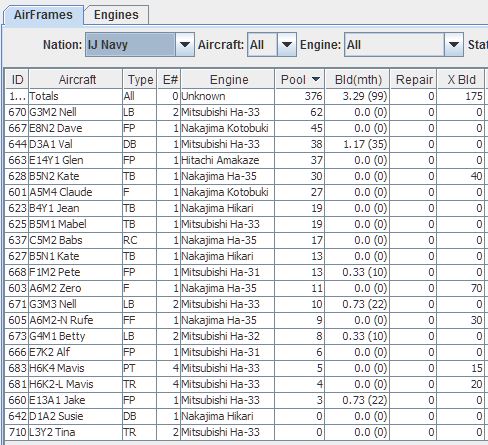Select the Totals row
The height and width of the screenshot is (445, 488).
(x=245, y=96)
